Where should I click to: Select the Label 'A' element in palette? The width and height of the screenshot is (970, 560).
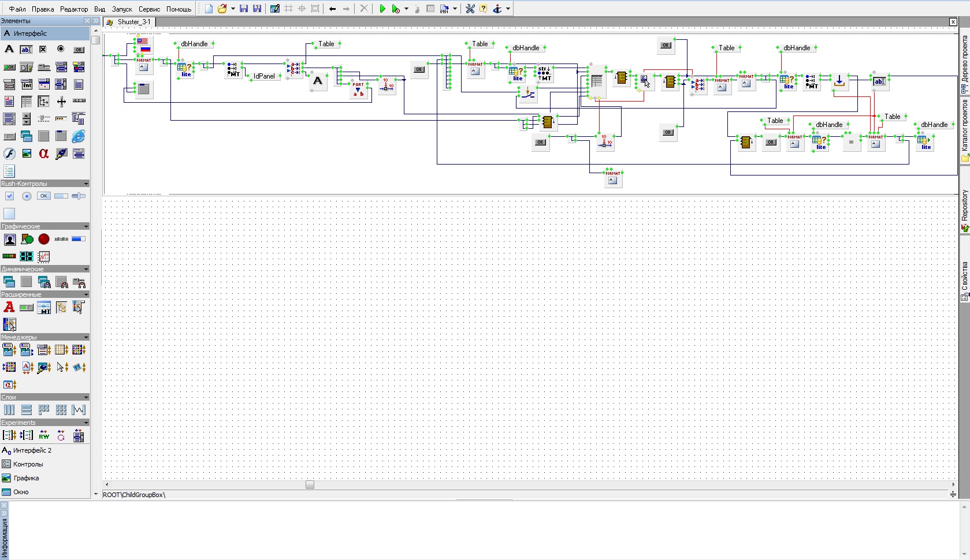click(x=9, y=50)
